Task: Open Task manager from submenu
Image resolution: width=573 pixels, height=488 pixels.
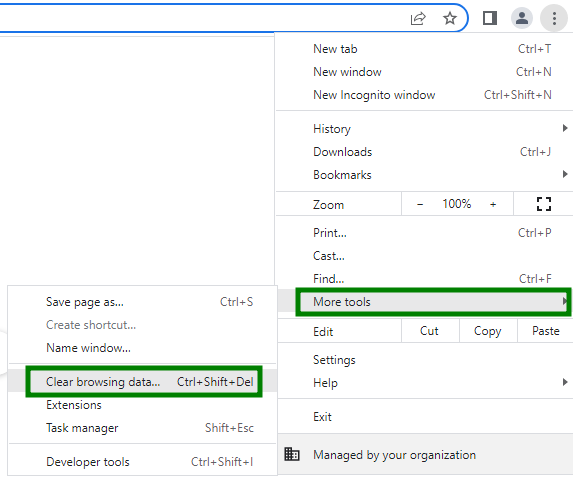Action: click(x=142, y=428)
